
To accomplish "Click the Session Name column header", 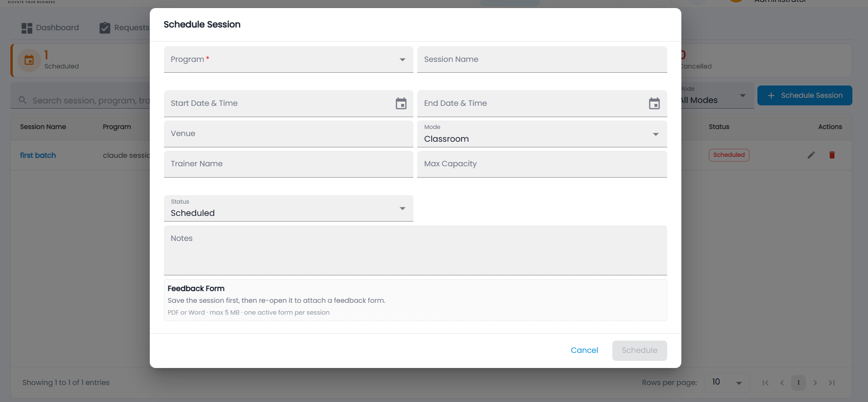I will [x=43, y=127].
